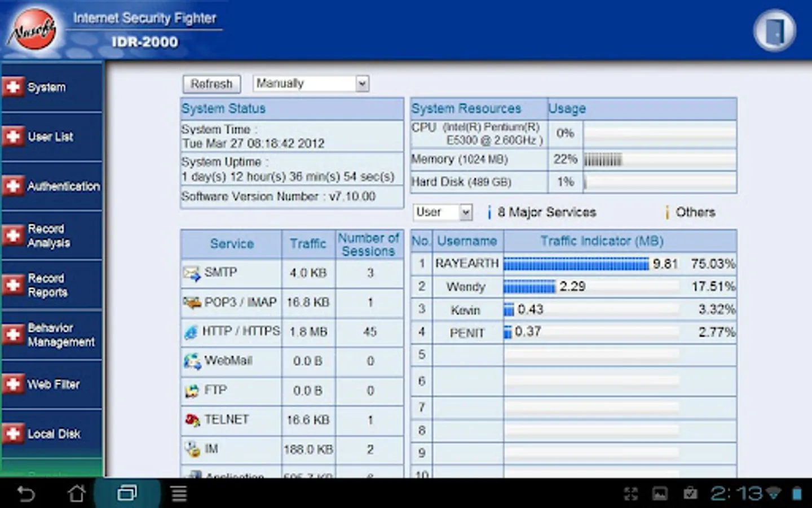Click the Record Reports plus icon
This screenshot has height=508, width=812.
click(12, 285)
